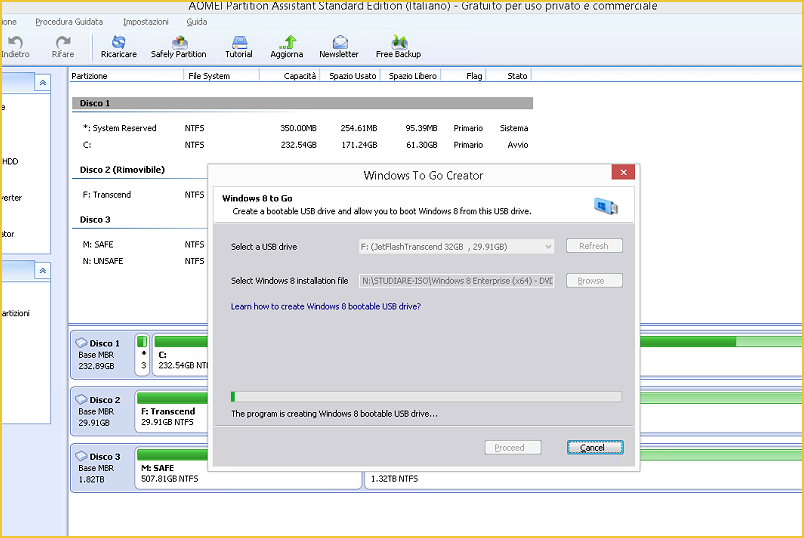Click the Spazio Usato column header

(x=350, y=76)
